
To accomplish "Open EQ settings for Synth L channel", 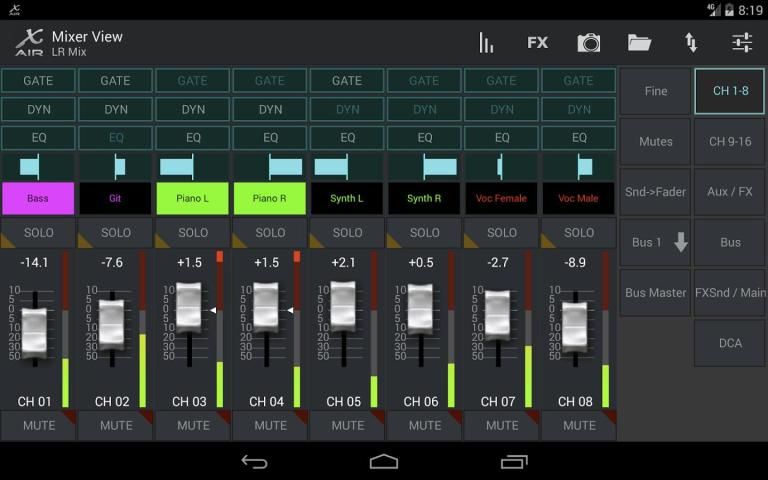I will 347,138.
